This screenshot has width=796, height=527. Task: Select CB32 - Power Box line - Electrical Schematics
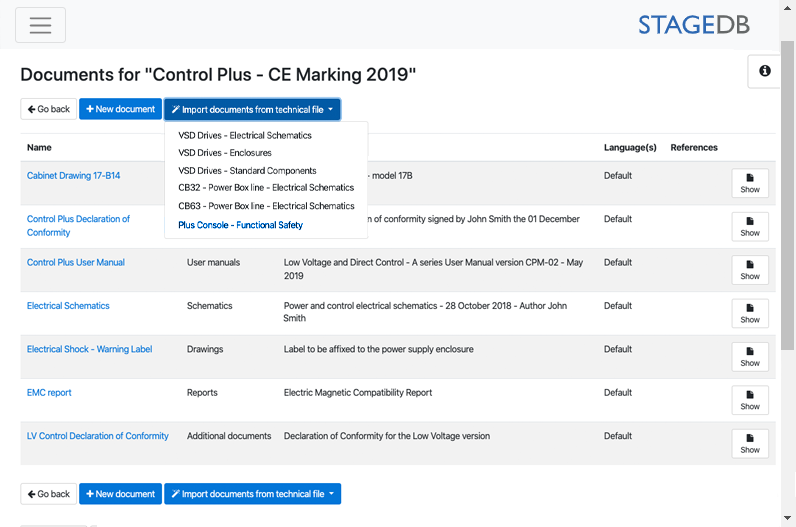click(x=266, y=188)
